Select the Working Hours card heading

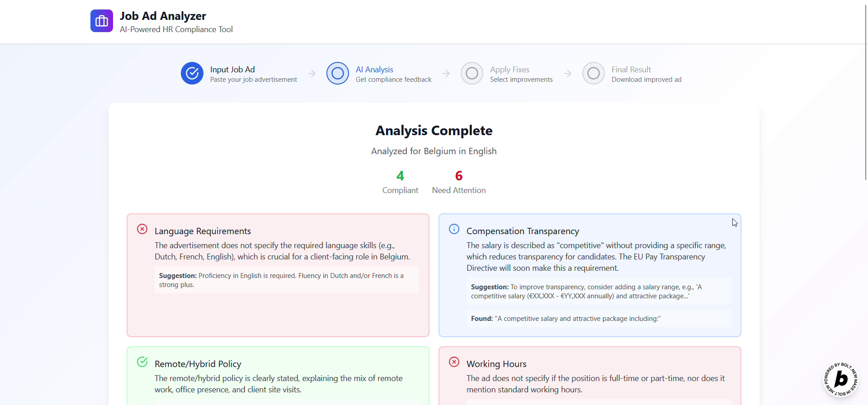(x=496, y=364)
